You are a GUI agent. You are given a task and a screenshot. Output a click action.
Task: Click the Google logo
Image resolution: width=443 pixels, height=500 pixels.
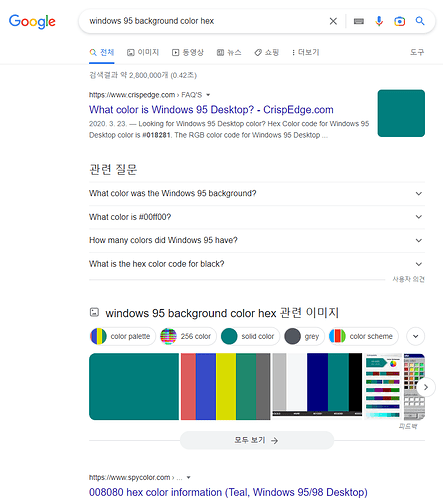coord(32,21)
